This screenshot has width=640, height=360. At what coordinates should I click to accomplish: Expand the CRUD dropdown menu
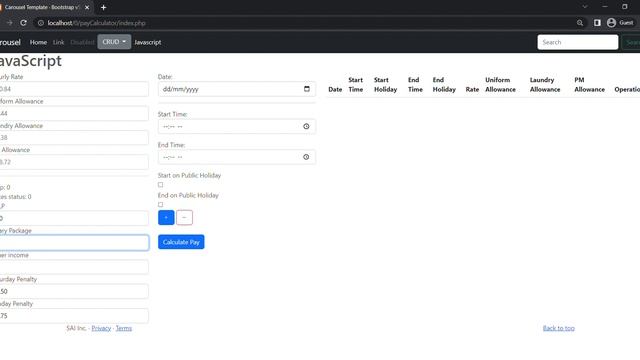(114, 42)
